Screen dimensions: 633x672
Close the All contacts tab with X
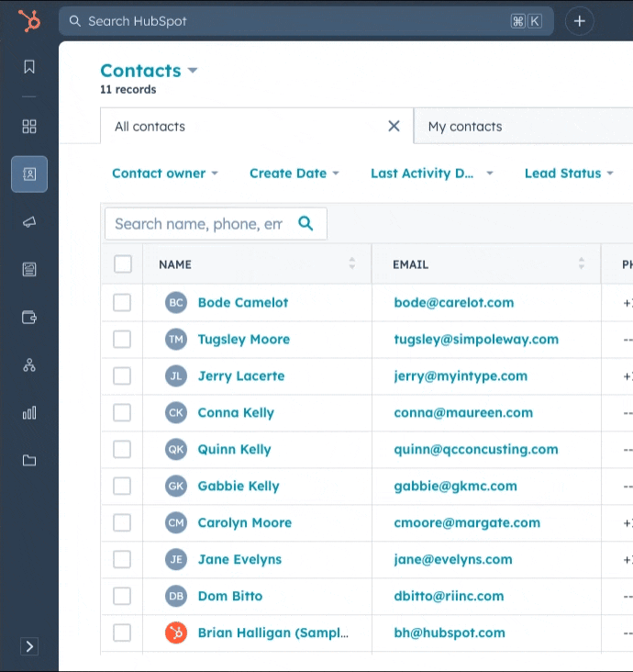[394, 126]
